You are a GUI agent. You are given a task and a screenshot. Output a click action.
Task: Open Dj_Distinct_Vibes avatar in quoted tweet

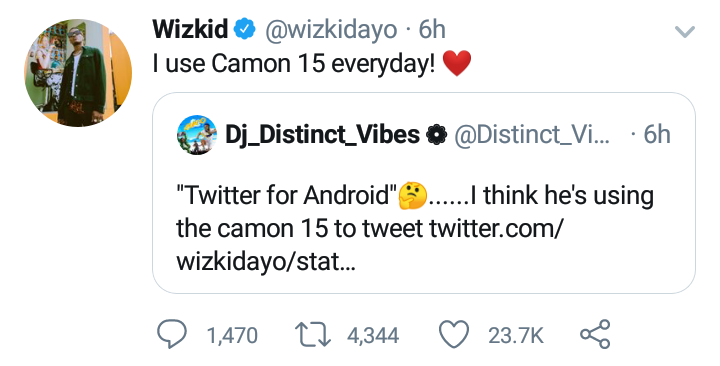point(197,135)
